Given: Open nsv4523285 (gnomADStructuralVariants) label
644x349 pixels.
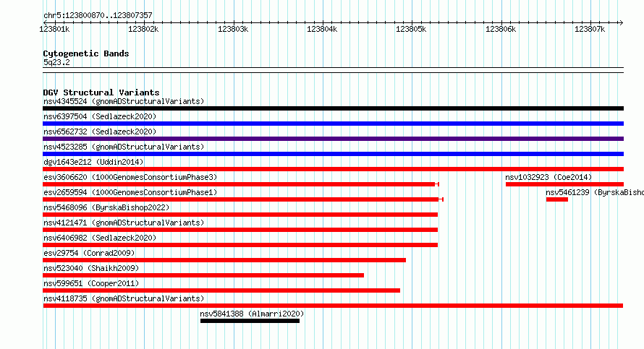Looking at the screenshot, I should (124, 147).
